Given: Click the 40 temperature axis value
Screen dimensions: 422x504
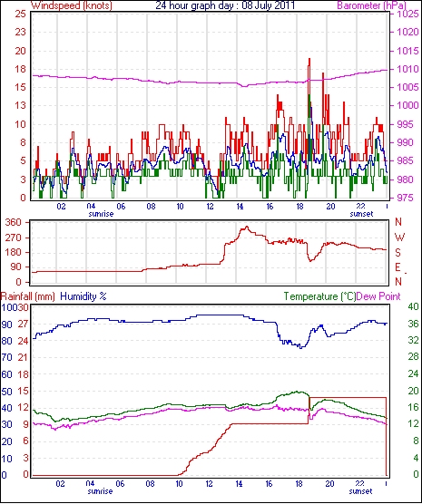Looking at the screenshot, I should 413,306.
